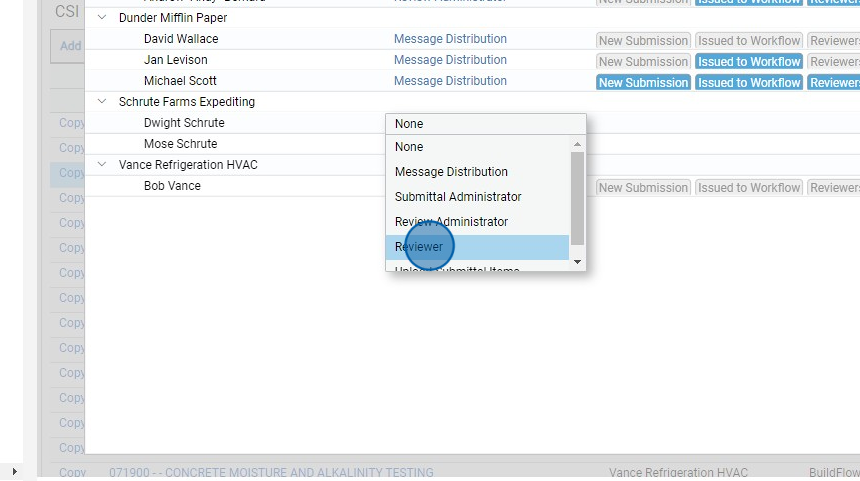Disable Issued to Workflow for Jan Levison
This screenshot has height=481, width=860.
tap(749, 61)
